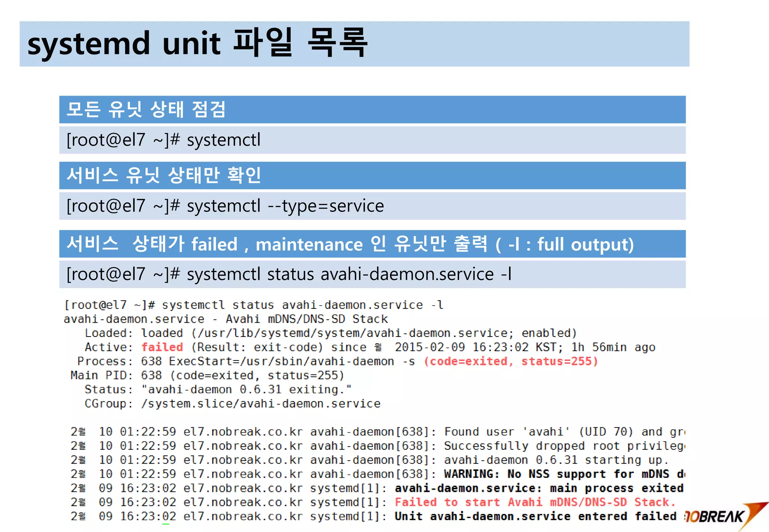Viewport: 769px width, 532px height.
Task: Click the terminal prompt line with systemctl status
Action: click(254, 305)
